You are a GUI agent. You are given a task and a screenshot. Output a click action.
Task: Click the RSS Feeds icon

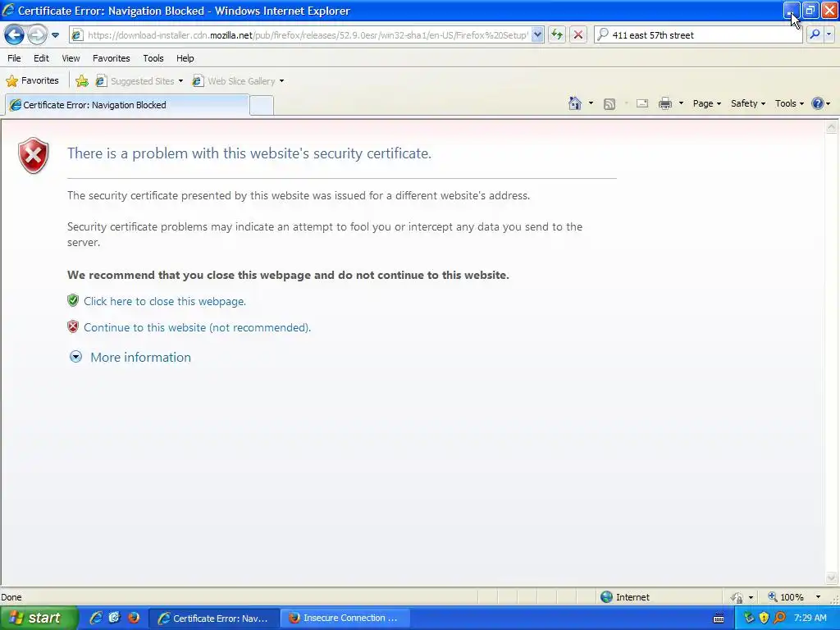click(x=609, y=104)
